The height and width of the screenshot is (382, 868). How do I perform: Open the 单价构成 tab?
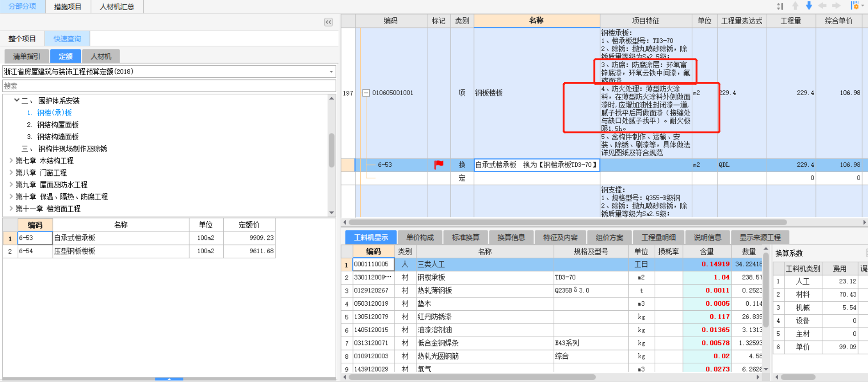(420, 238)
